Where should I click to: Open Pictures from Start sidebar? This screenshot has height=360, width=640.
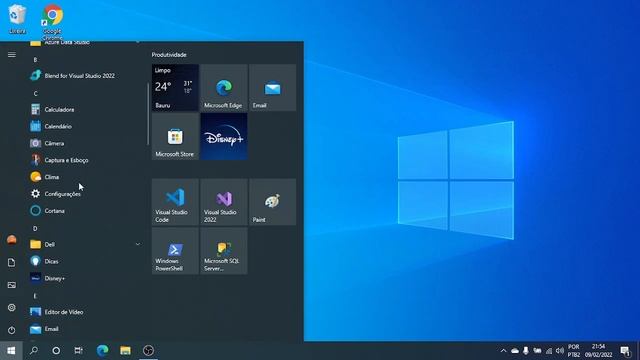[11, 285]
